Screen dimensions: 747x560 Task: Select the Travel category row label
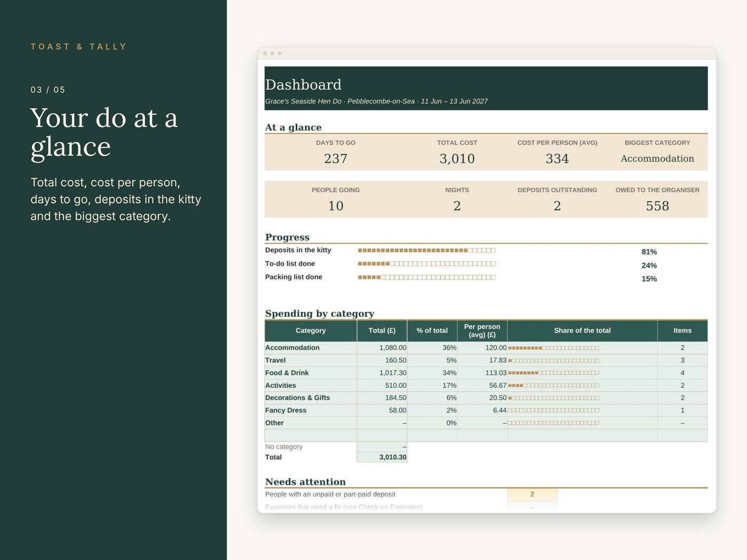tap(275, 361)
